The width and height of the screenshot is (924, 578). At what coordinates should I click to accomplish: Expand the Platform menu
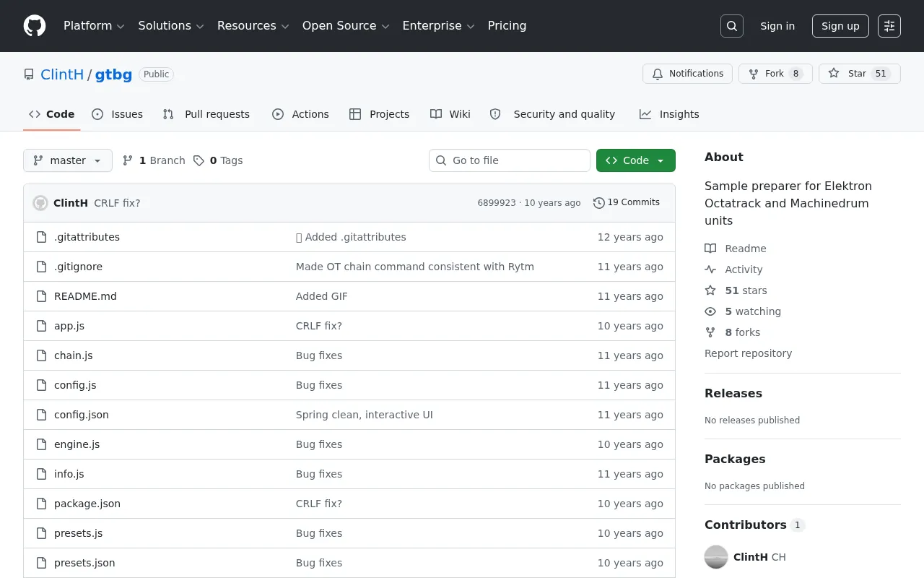click(x=95, y=26)
